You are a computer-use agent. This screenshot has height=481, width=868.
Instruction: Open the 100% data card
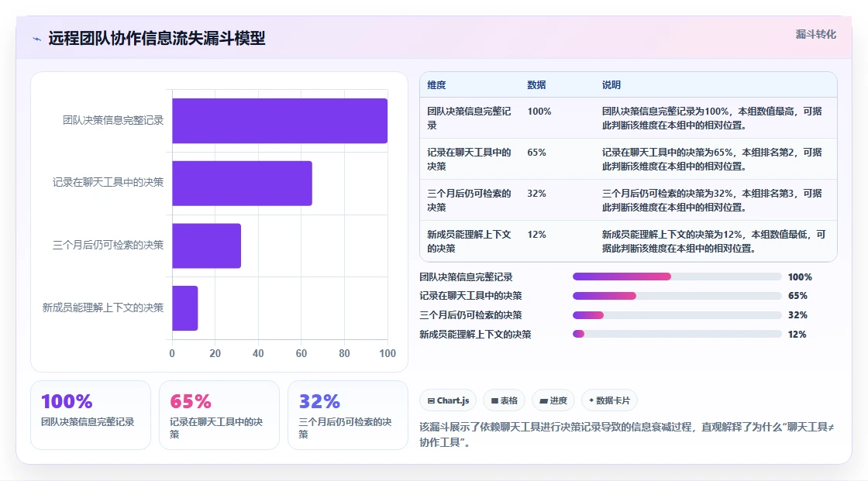[91, 415]
